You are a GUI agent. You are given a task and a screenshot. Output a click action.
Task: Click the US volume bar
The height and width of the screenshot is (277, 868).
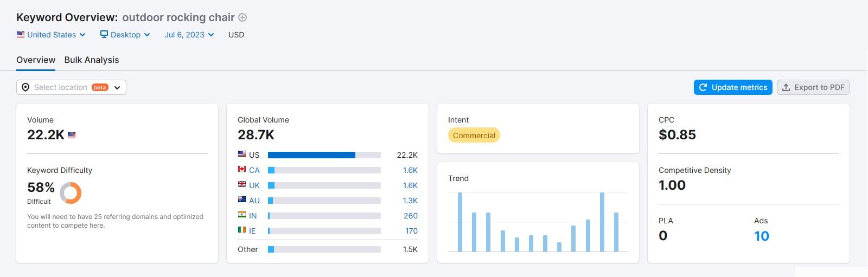point(324,155)
